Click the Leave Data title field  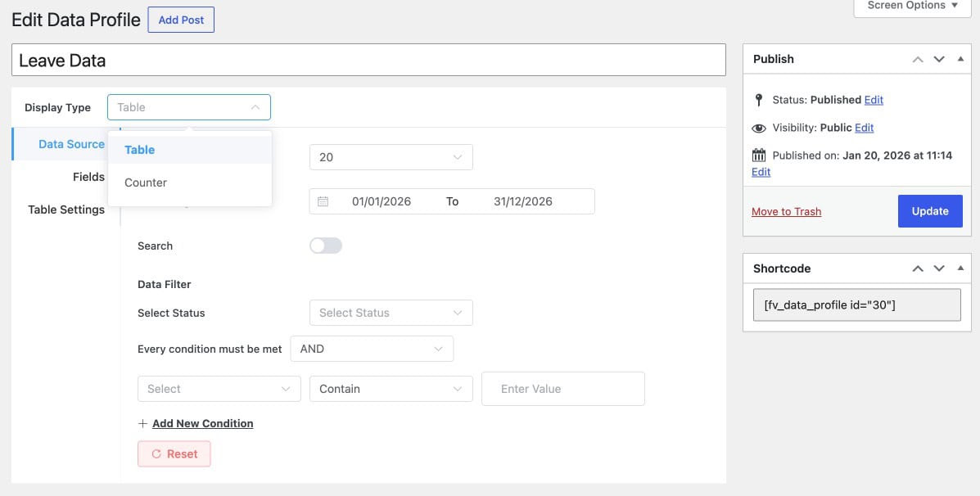coord(368,60)
